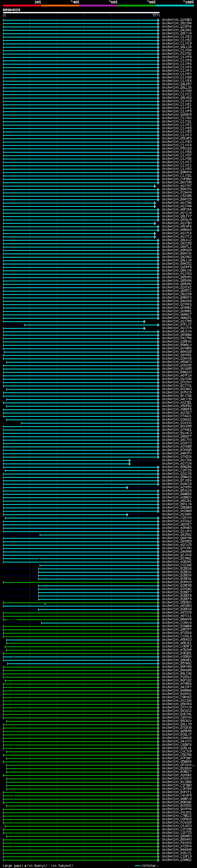Viewport: 197px width, 868px height.
Task: Select hit UniRef100_Q6H6C7
Action: (x=177, y=314)
